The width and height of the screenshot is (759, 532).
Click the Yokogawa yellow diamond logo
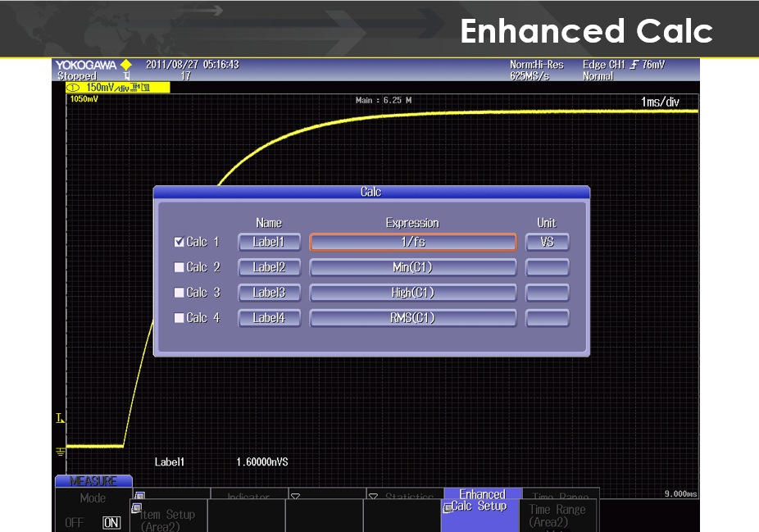[125, 65]
